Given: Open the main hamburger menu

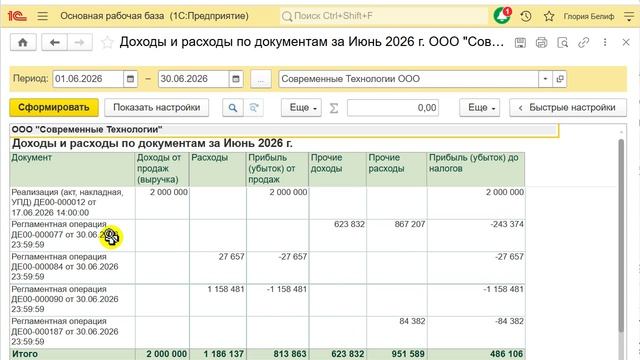Looking at the screenshot, I should (42, 16).
